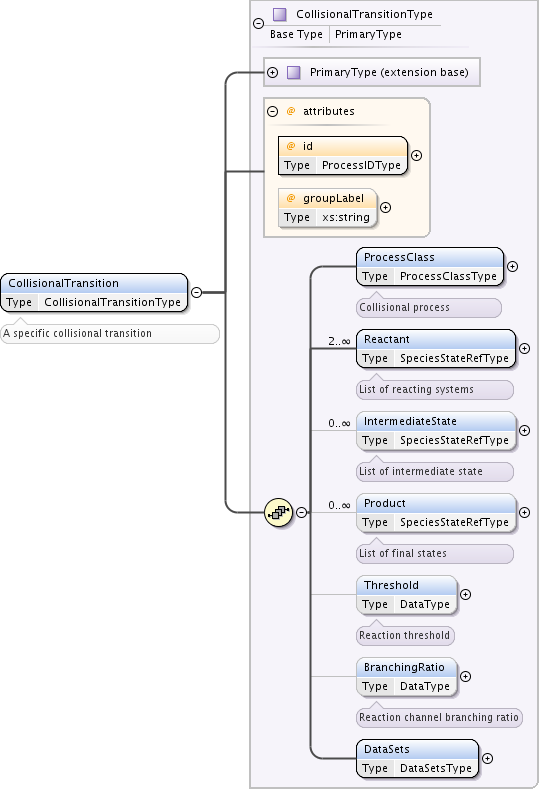Expand the ProcessClass element
The height and width of the screenshot is (791, 541).
(512, 266)
